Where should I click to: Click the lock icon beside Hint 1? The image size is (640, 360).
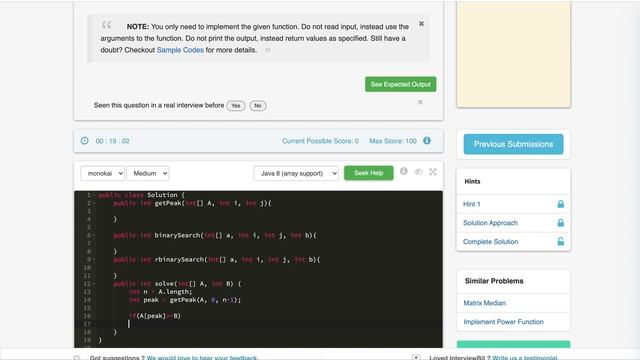click(x=561, y=204)
